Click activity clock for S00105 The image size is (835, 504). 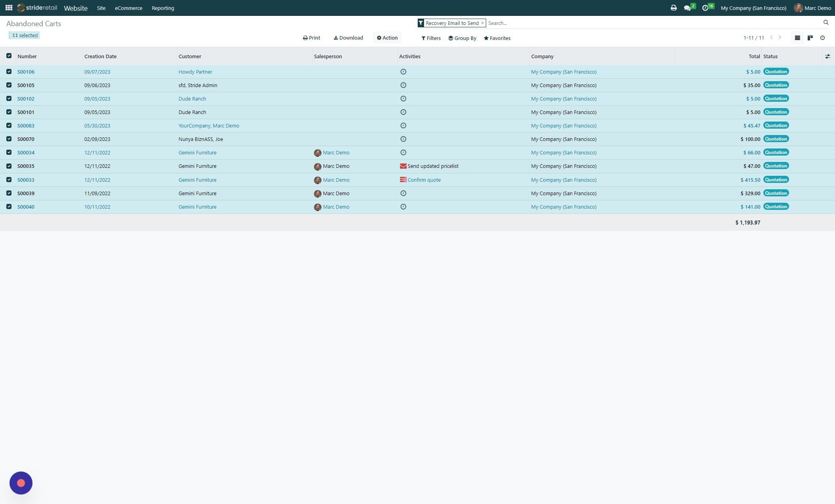(x=403, y=85)
